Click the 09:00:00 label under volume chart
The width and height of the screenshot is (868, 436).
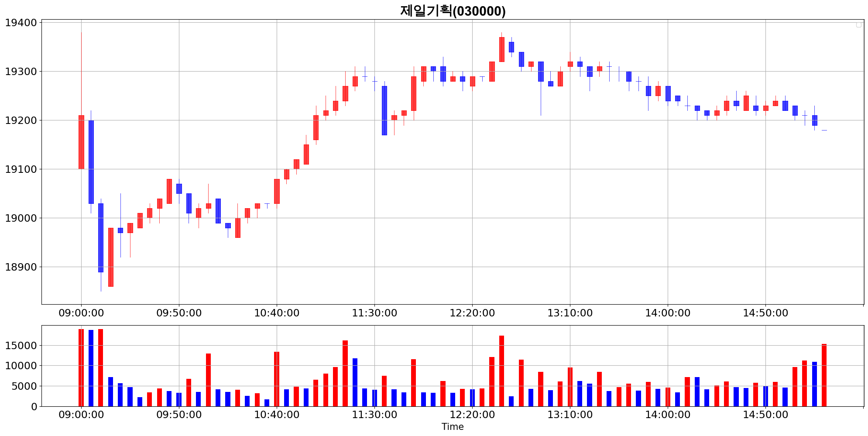81,415
